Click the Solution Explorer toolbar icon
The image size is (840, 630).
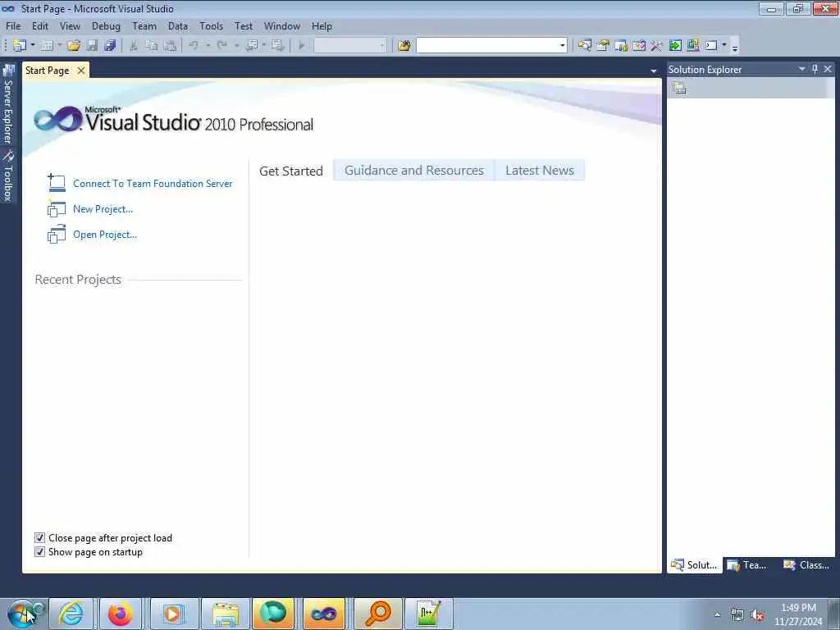coord(584,46)
